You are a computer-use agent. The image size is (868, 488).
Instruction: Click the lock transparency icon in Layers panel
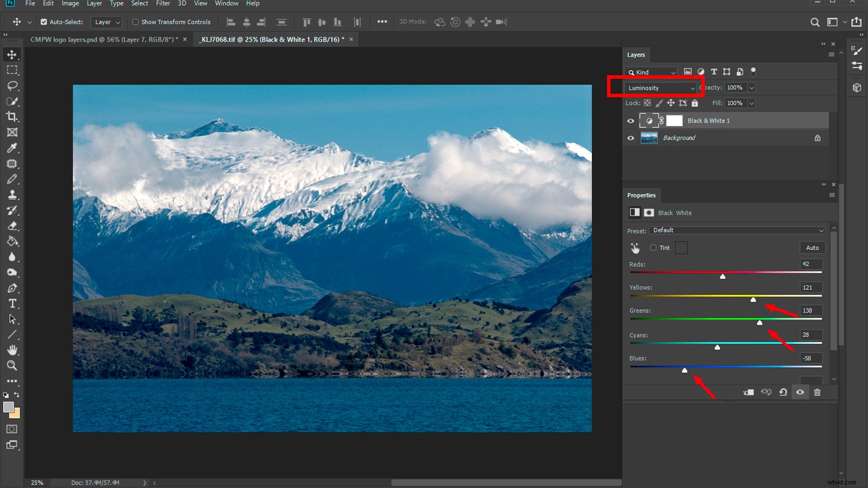tap(647, 102)
